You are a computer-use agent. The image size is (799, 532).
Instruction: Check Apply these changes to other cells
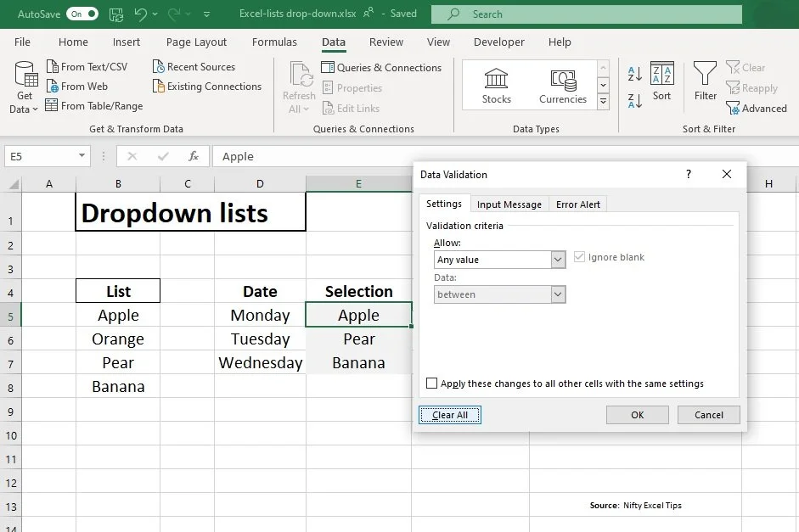click(431, 383)
